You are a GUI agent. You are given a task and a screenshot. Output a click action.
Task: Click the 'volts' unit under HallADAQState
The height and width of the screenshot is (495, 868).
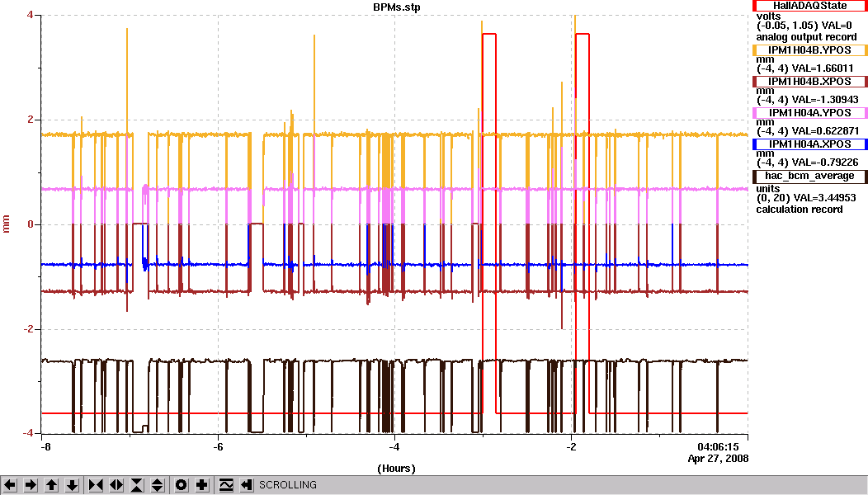pos(768,16)
